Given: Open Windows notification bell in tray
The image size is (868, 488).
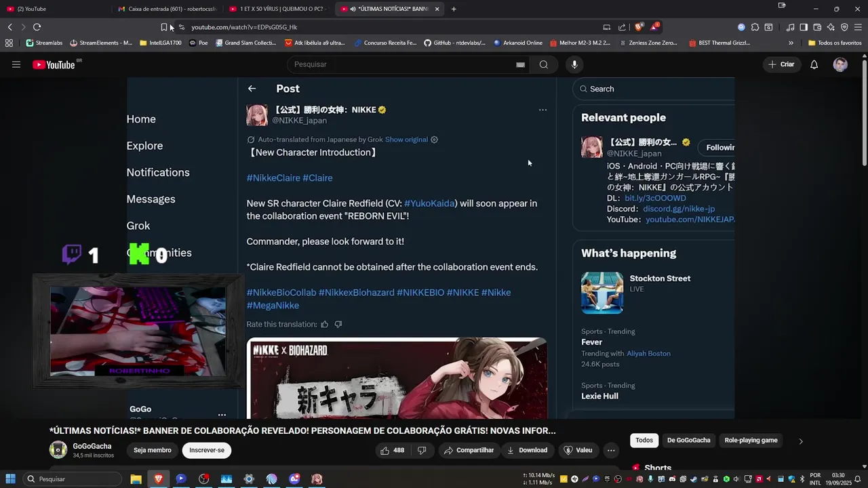Looking at the screenshot, I should click(x=857, y=479).
